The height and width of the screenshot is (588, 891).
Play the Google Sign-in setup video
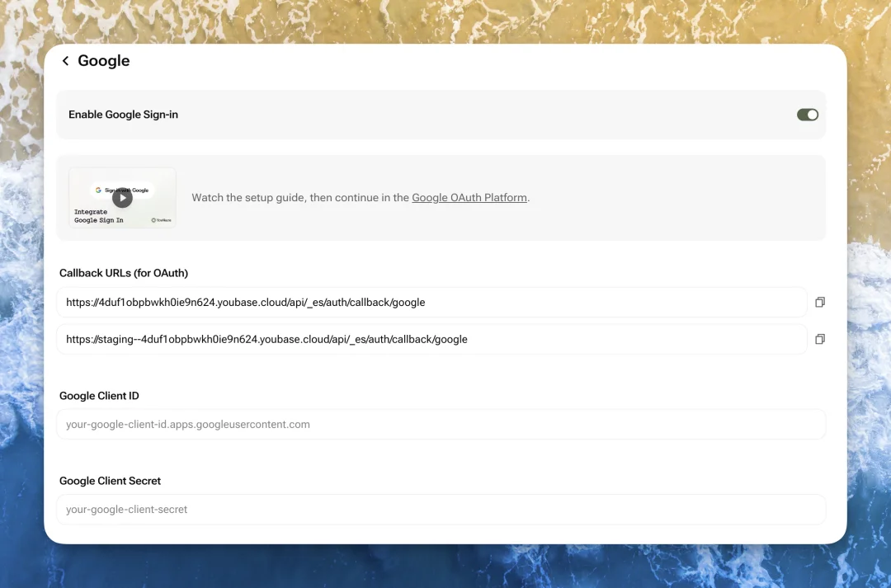pyautogui.click(x=122, y=198)
